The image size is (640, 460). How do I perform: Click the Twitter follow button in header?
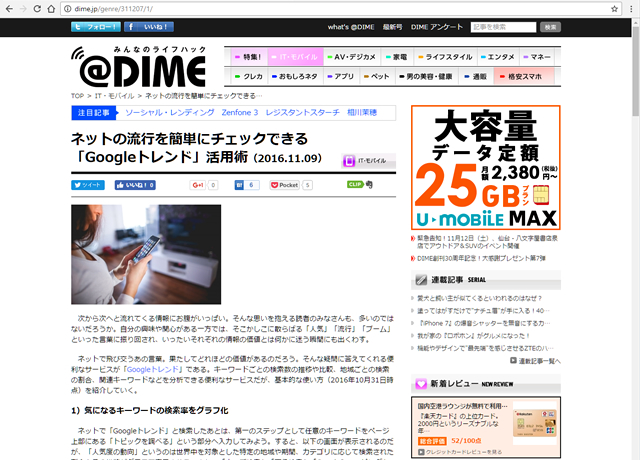tap(97, 27)
